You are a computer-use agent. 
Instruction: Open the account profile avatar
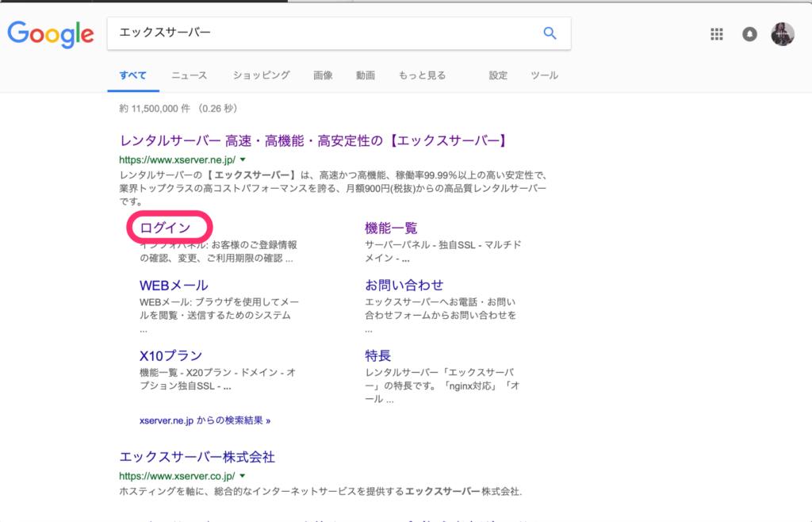[x=782, y=34]
